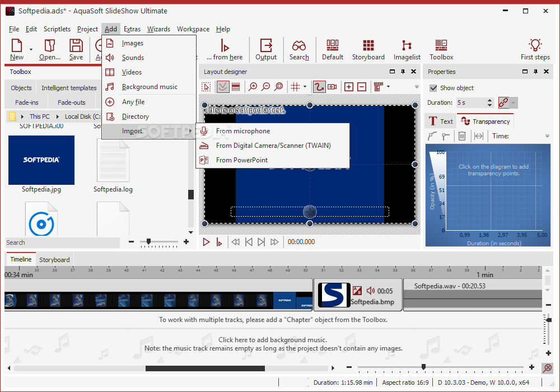Expand the This PC breadcrumb arrow
The image size is (560, 392).
(x=57, y=116)
